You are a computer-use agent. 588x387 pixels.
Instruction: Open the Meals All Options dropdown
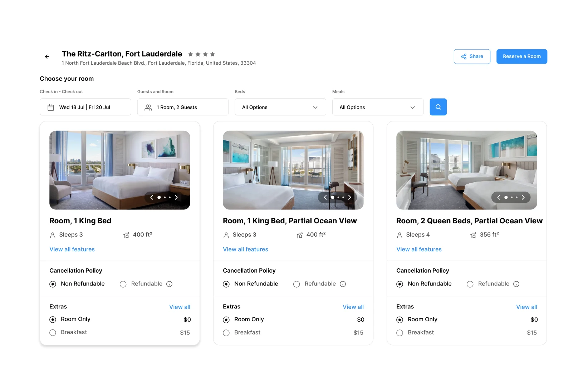point(378,107)
